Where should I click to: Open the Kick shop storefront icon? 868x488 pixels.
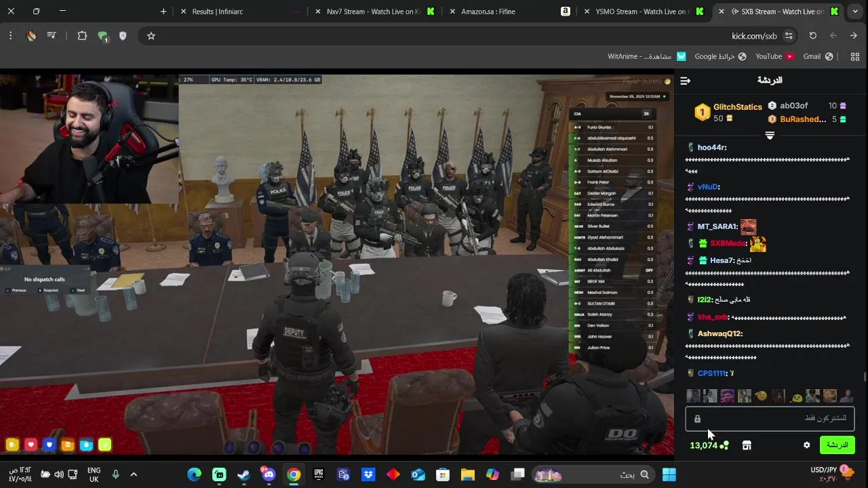point(747,445)
